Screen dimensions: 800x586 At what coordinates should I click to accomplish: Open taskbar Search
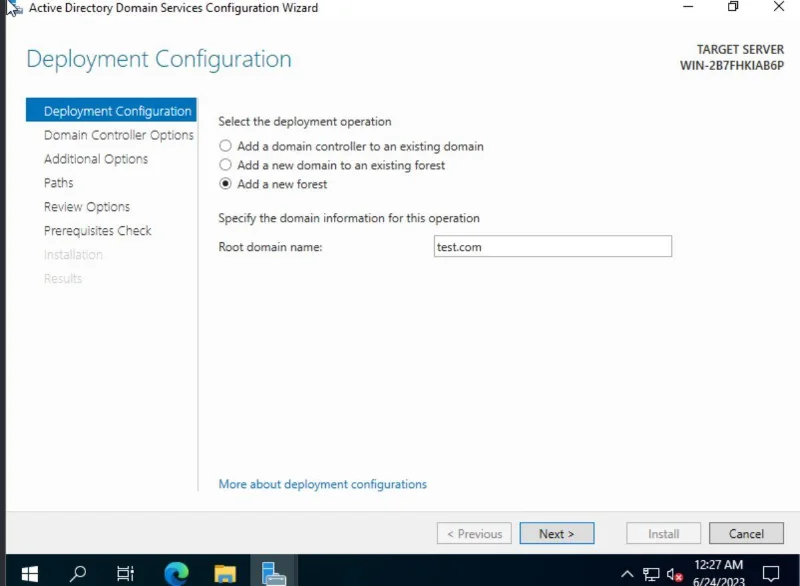[78, 573]
